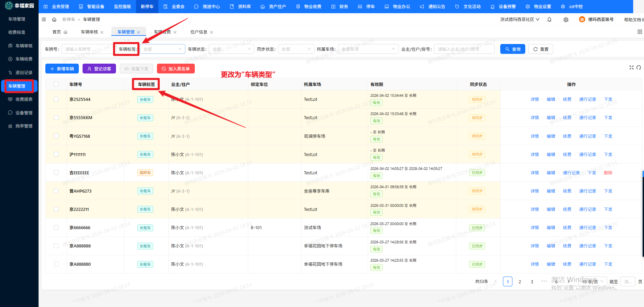
Task: Switch to the 住户信息 tab
Action: (x=199, y=32)
